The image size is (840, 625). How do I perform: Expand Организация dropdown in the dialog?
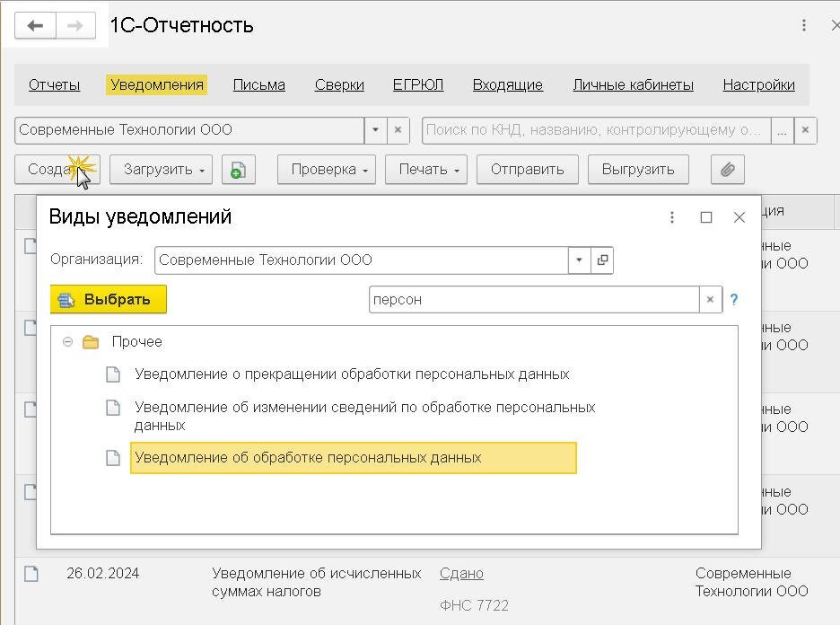tap(579, 260)
